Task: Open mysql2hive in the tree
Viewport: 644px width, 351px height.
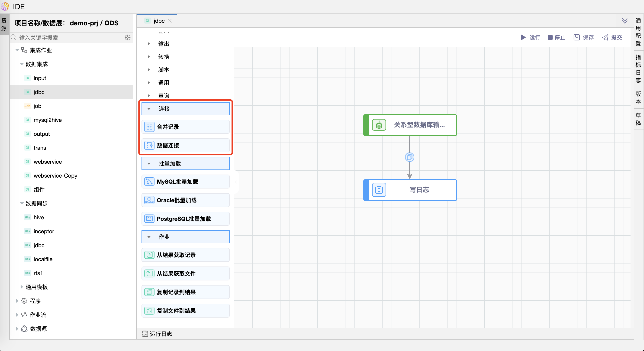Action: (48, 120)
